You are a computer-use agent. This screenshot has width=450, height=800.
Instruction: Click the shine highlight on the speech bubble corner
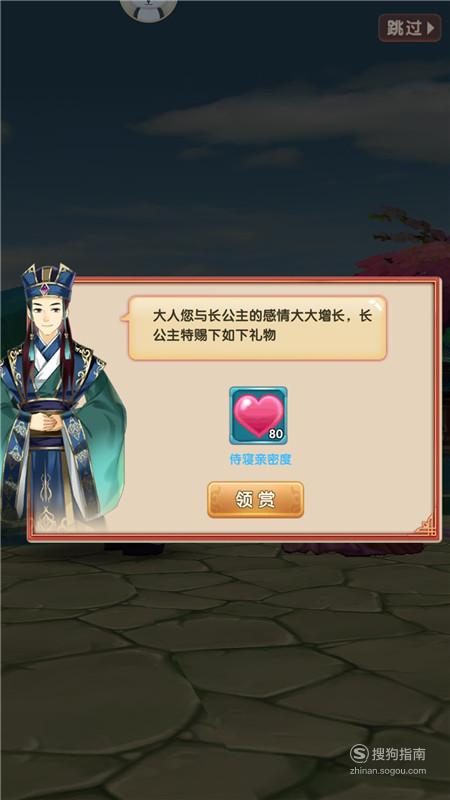(x=377, y=304)
